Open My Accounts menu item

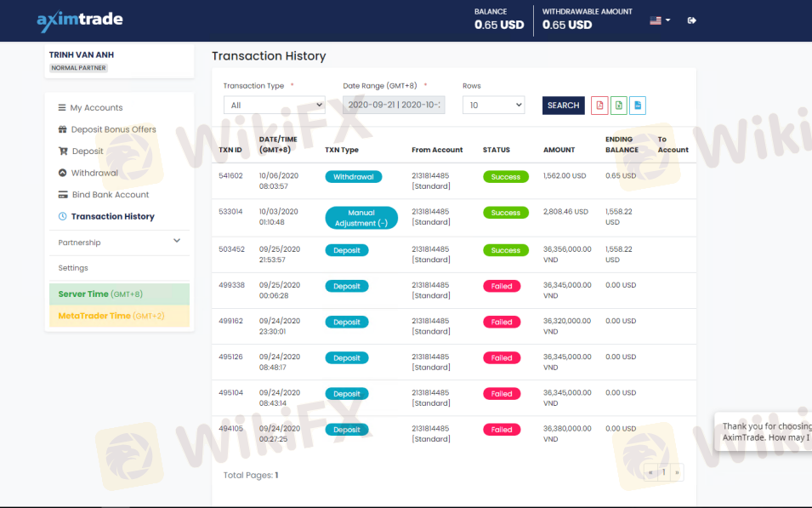(x=96, y=107)
